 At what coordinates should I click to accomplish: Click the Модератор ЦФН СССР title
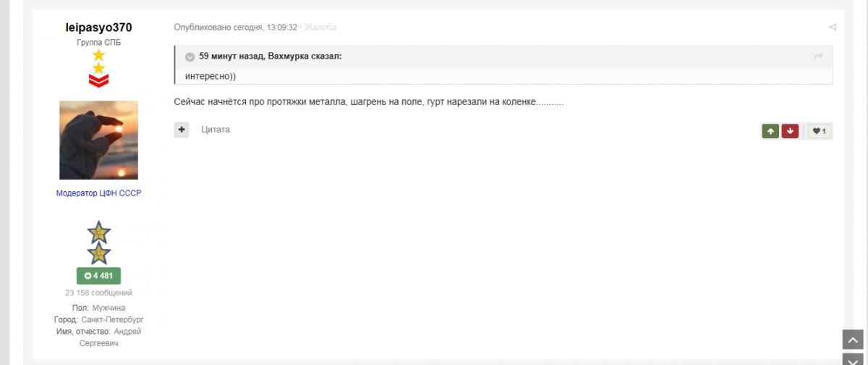[x=98, y=193]
